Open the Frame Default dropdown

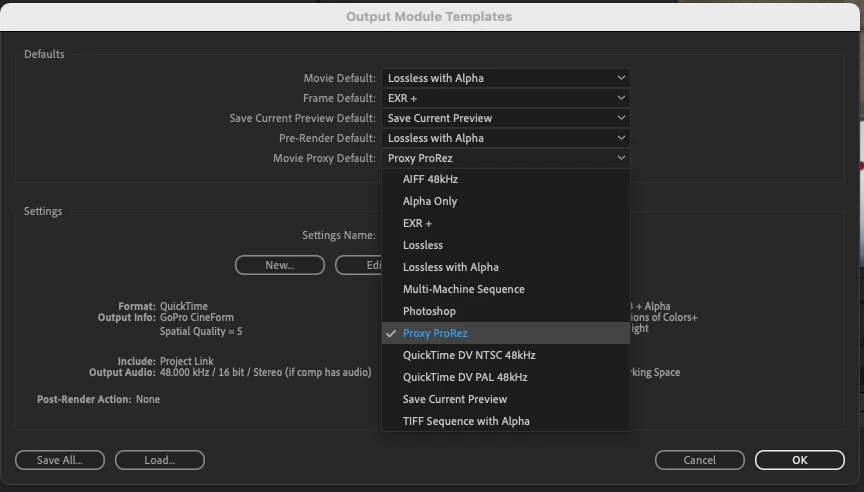click(x=506, y=98)
